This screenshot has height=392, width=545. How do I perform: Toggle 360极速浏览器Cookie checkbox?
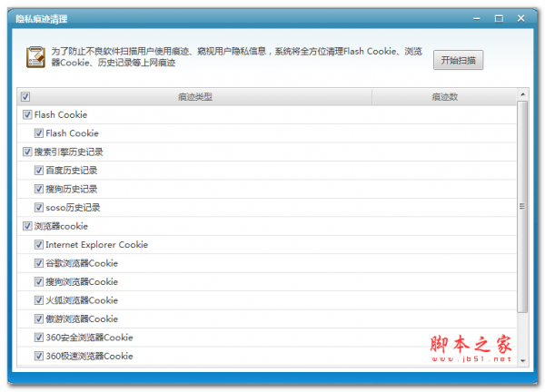[x=38, y=356]
